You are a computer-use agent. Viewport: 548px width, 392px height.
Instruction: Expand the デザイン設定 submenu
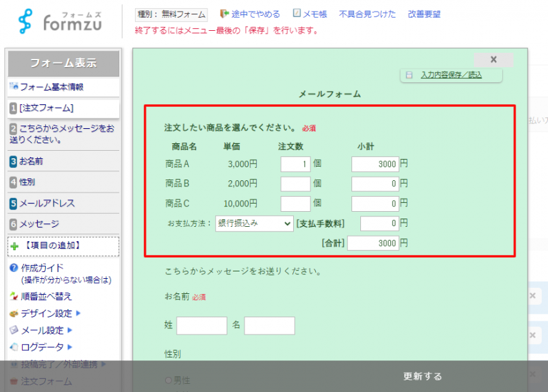(x=78, y=314)
